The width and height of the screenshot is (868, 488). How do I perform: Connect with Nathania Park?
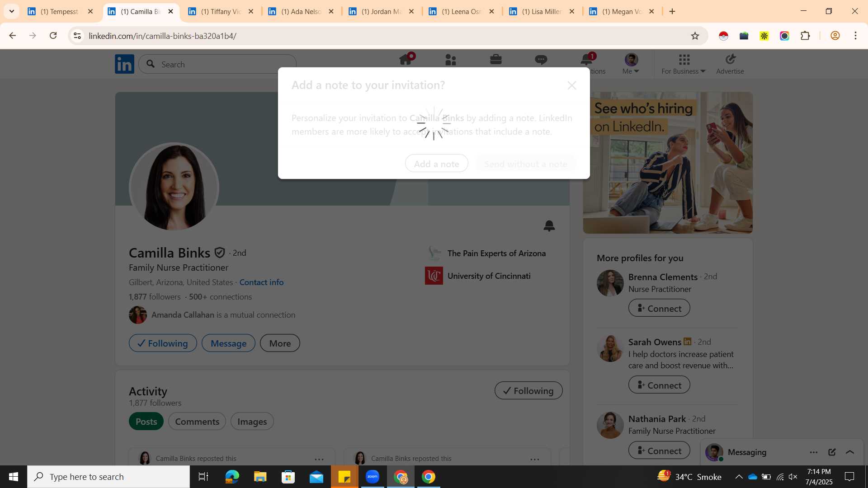coord(659,450)
